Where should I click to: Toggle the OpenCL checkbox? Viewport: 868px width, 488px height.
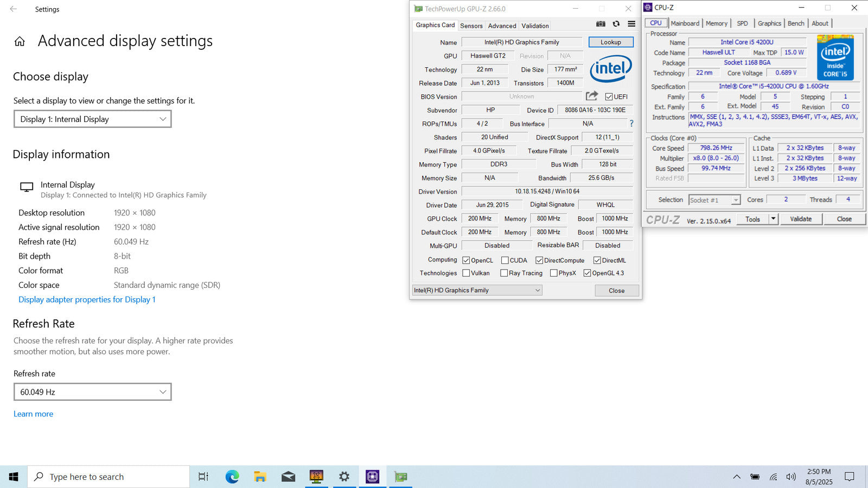466,260
